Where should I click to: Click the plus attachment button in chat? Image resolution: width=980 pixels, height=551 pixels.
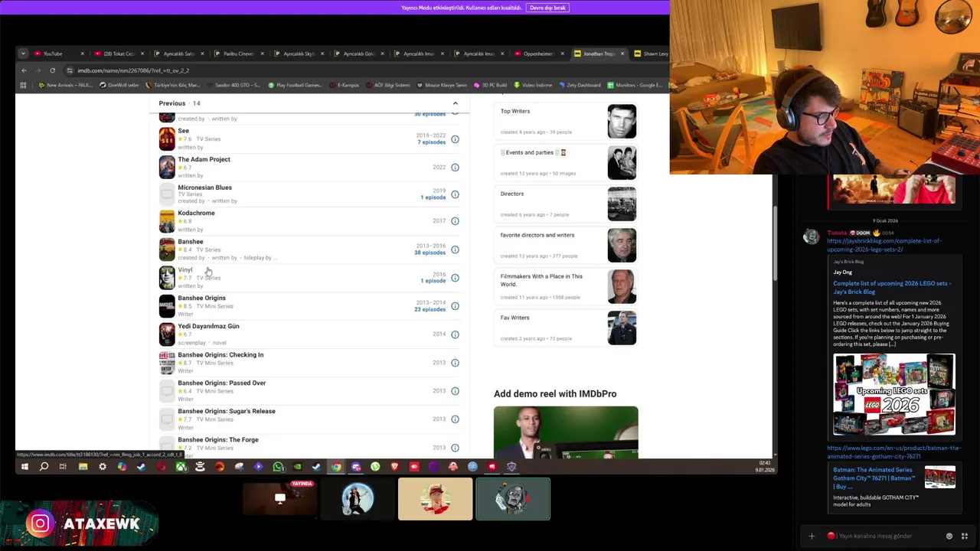coord(812,536)
